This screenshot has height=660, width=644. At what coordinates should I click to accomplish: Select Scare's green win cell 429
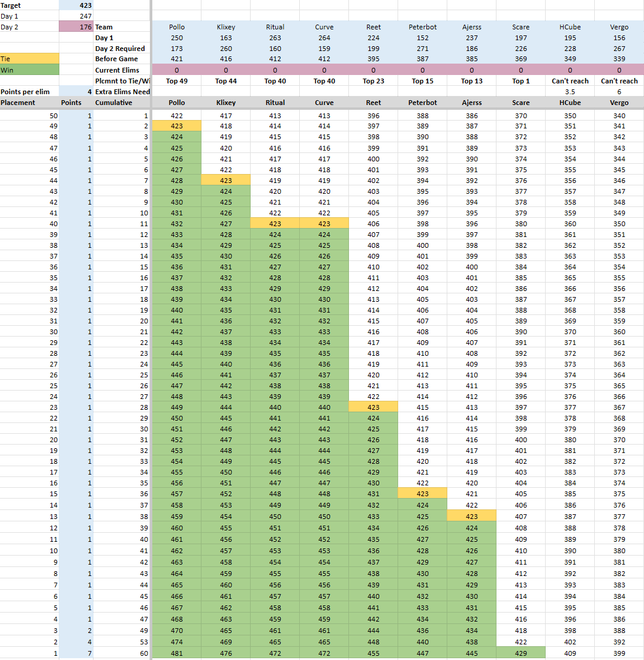click(x=520, y=653)
